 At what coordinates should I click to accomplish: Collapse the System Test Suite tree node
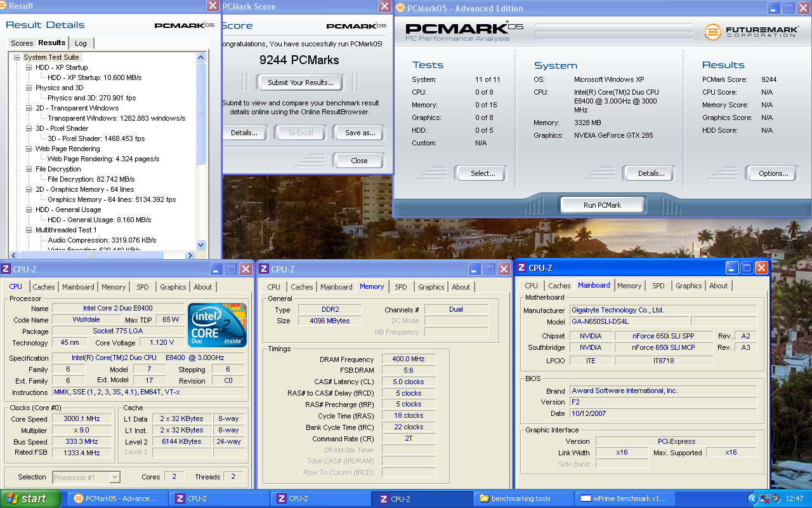click(x=17, y=57)
